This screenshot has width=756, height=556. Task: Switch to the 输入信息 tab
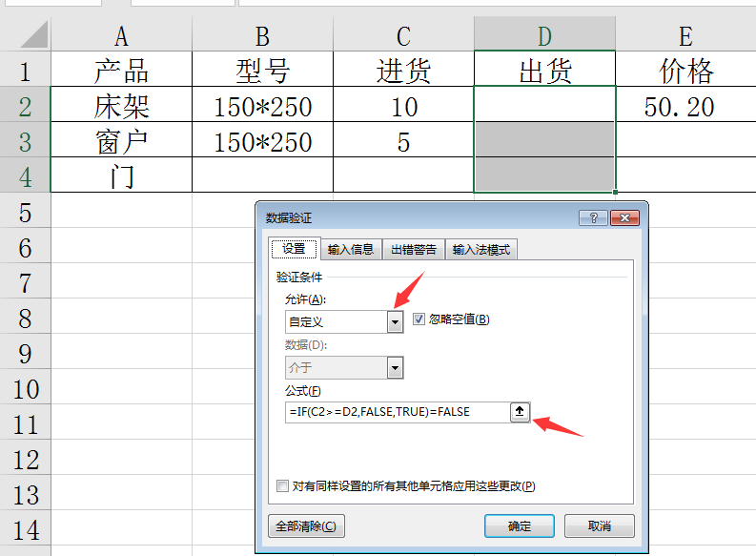[x=351, y=249]
